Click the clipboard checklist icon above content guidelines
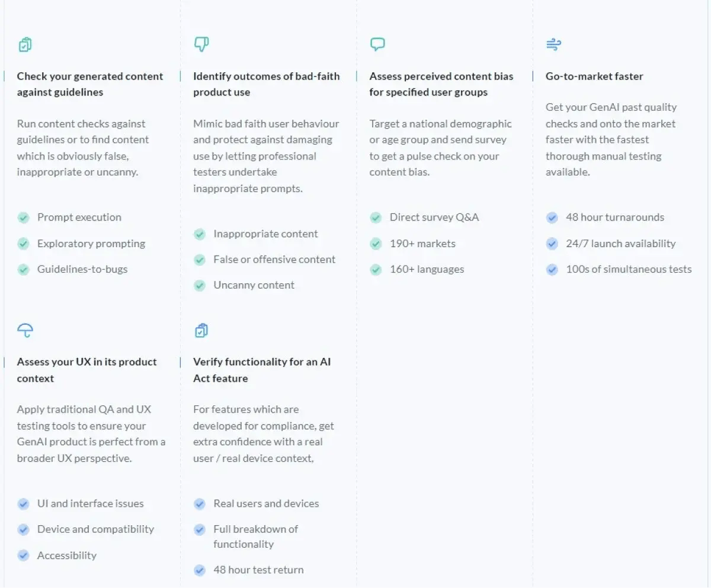711x588 pixels. (25, 44)
